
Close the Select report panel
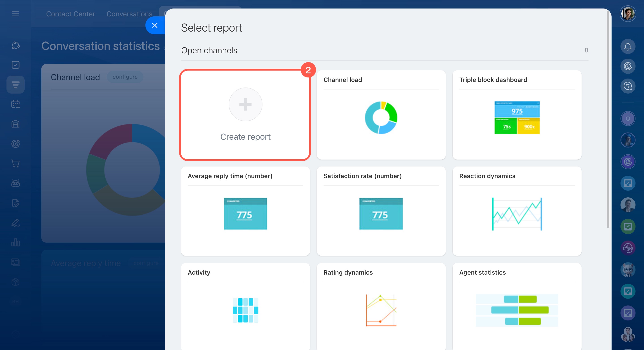coord(155,25)
